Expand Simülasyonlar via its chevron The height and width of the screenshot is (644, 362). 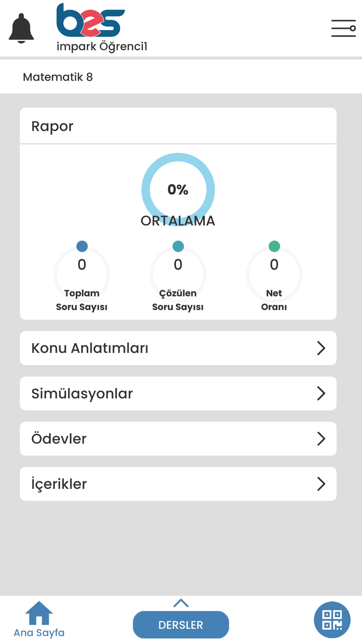pyautogui.click(x=321, y=393)
